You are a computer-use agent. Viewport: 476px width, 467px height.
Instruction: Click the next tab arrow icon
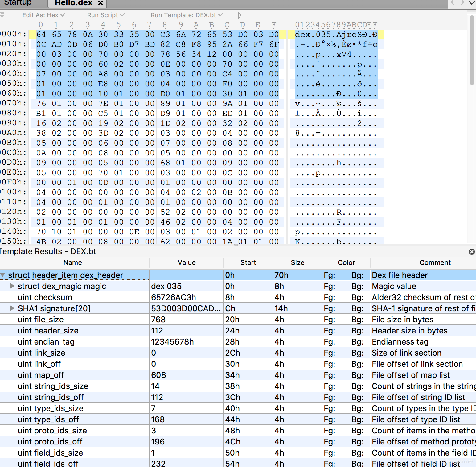[462, 3]
